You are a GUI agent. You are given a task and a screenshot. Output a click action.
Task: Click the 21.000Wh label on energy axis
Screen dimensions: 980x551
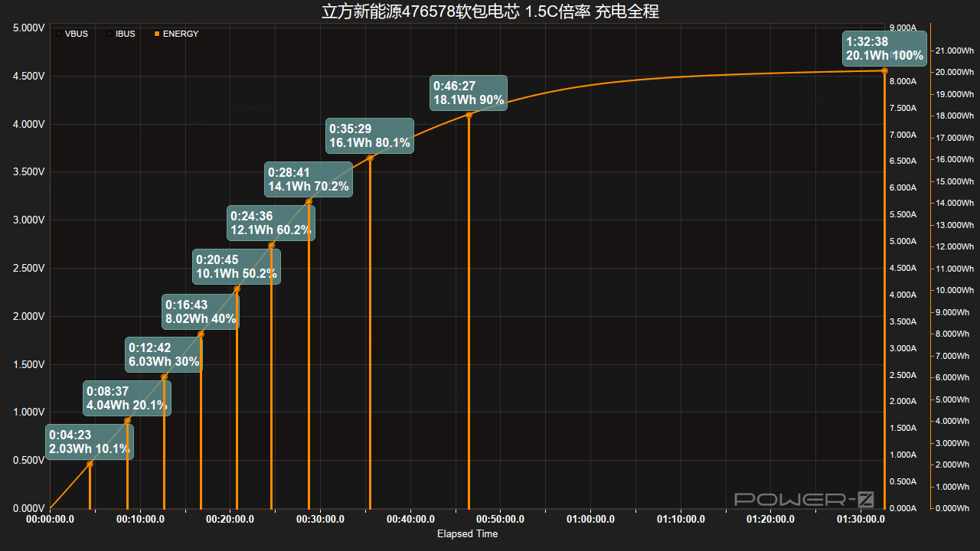tap(954, 51)
